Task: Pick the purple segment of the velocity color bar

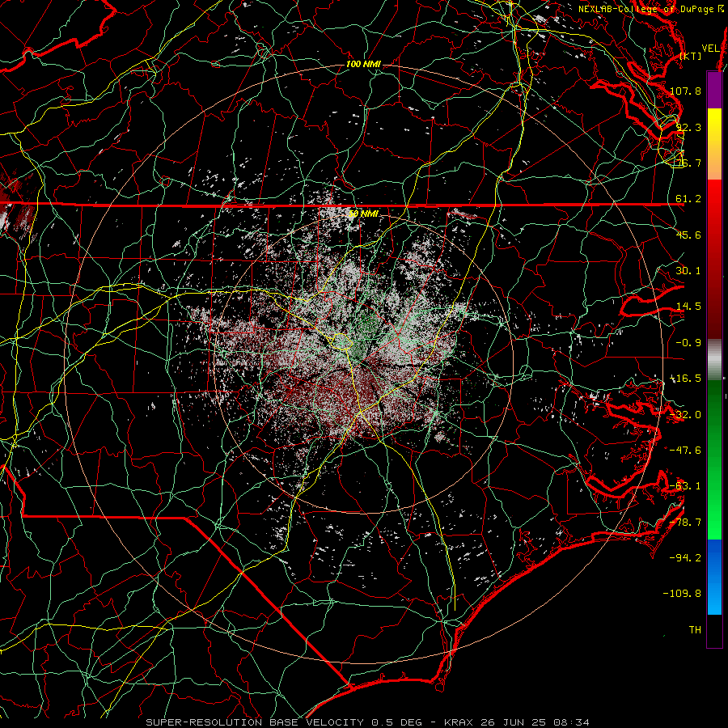Action: click(714, 91)
